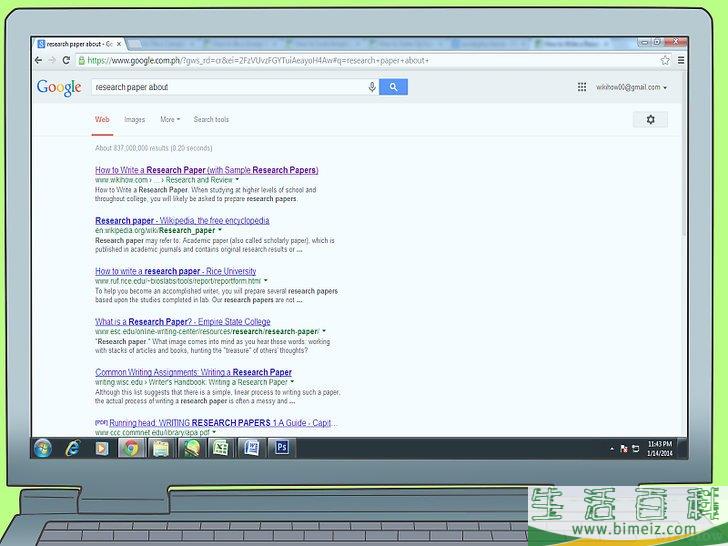Click the taskbar clock showing 11:43 PM
728x546 pixels.
(659, 448)
